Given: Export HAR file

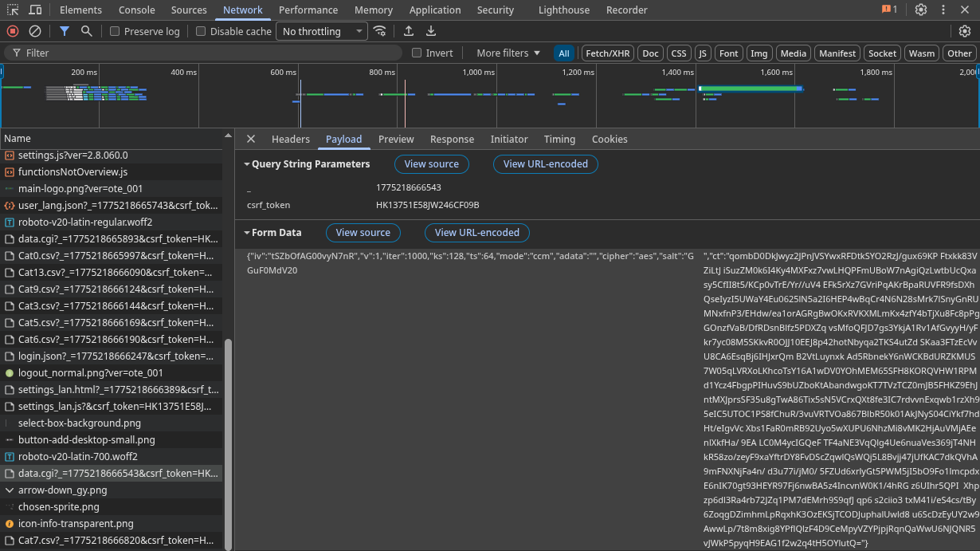Looking at the screenshot, I should click(431, 31).
